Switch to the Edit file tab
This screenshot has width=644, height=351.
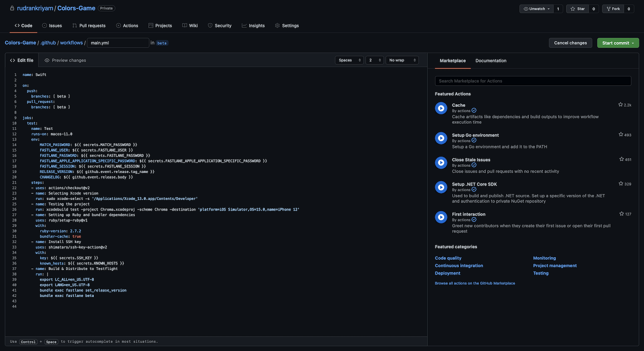click(x=22, y=60)
